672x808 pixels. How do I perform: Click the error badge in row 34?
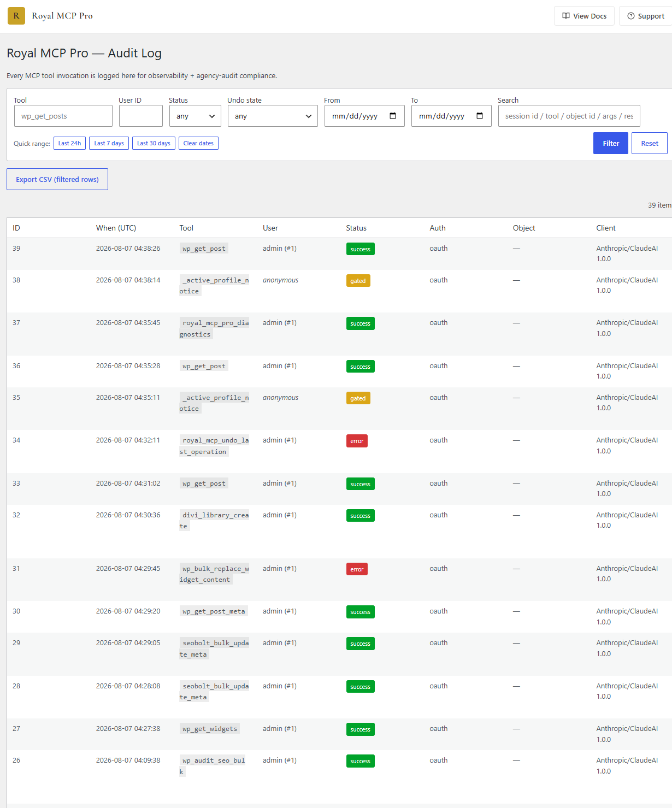357,441
